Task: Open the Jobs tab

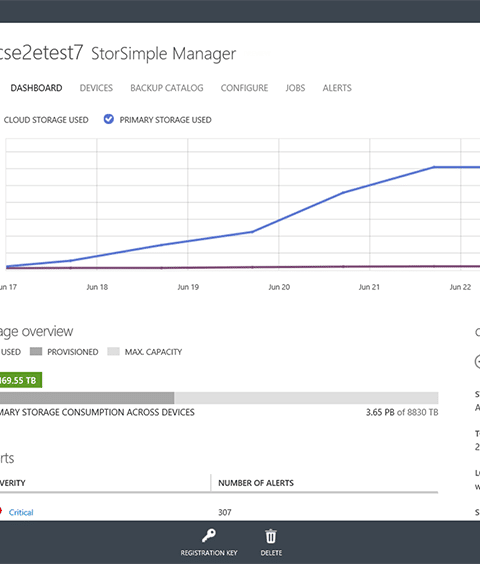Action: coord(295,88)
